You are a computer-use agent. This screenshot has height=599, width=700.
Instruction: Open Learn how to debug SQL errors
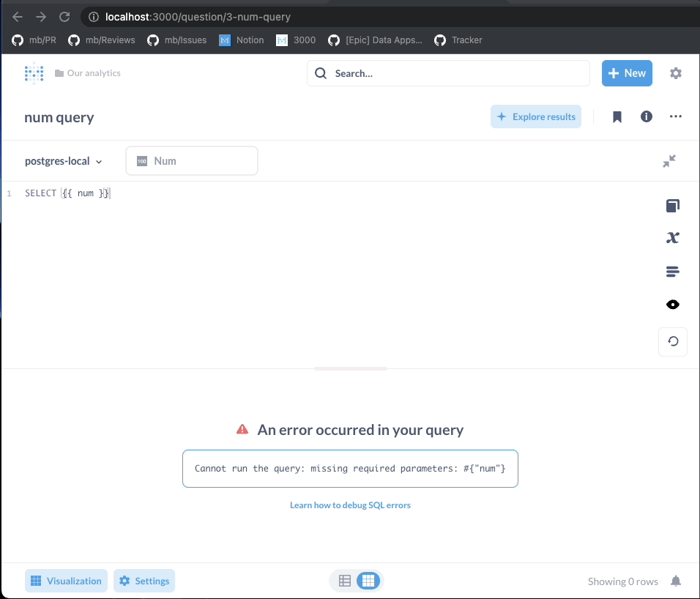pos(350,505)
